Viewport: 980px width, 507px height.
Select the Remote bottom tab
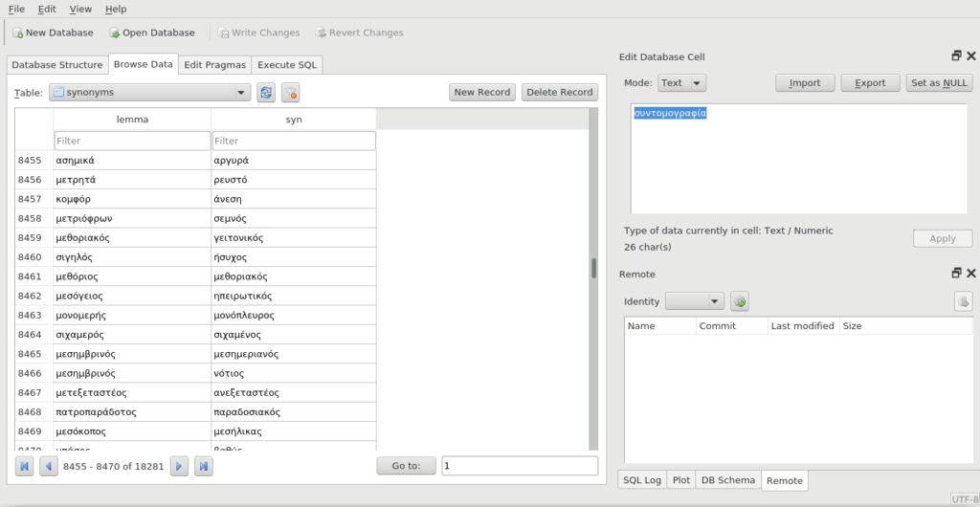(x=785, y=480)
